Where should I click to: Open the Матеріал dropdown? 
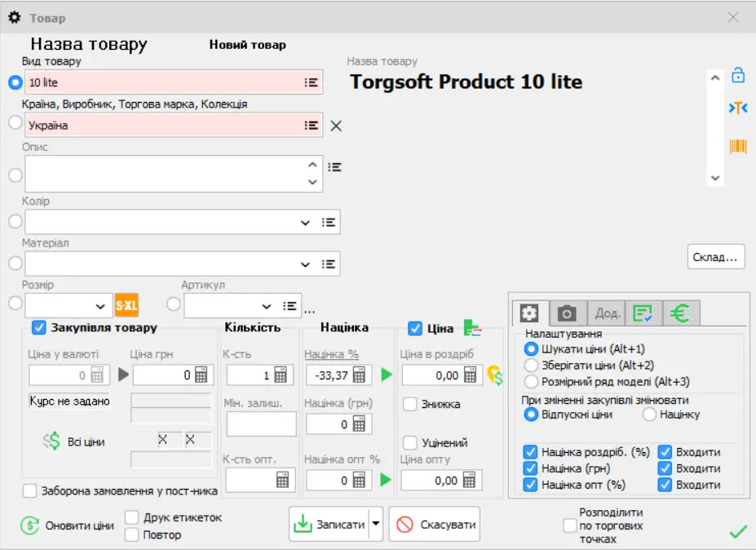[307, 264]
